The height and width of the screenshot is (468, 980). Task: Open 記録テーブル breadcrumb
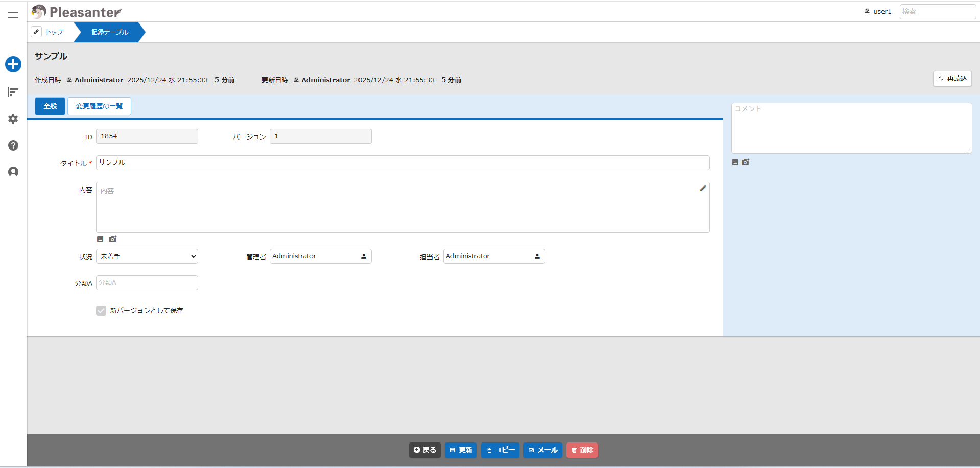pos(110,32)
